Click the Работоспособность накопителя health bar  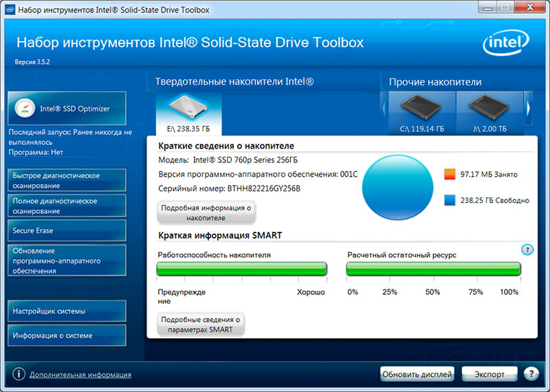[x=242, y=269]
